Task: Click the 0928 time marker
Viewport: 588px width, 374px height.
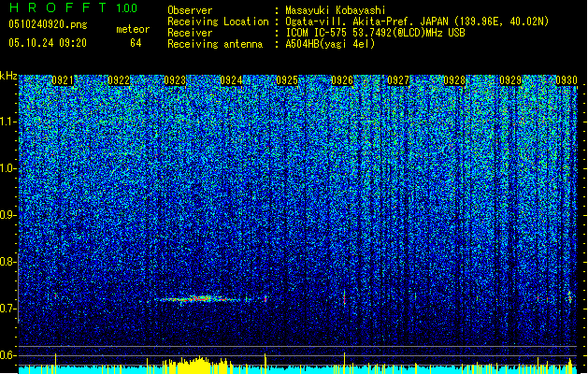Action: click(x=454, y=80)
